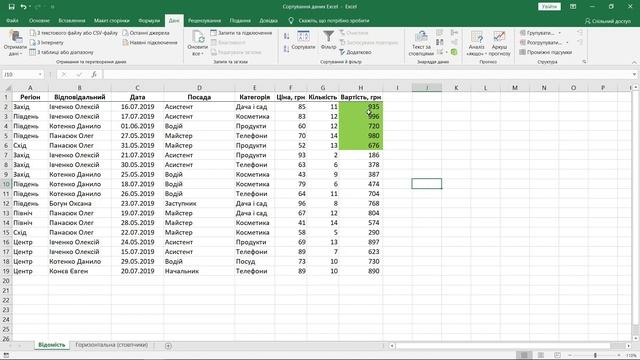The height and width of the screenshot is (360, 640).
Task: Open Наявні підключення (Existing Connections)
Action: tap(150, 42)
